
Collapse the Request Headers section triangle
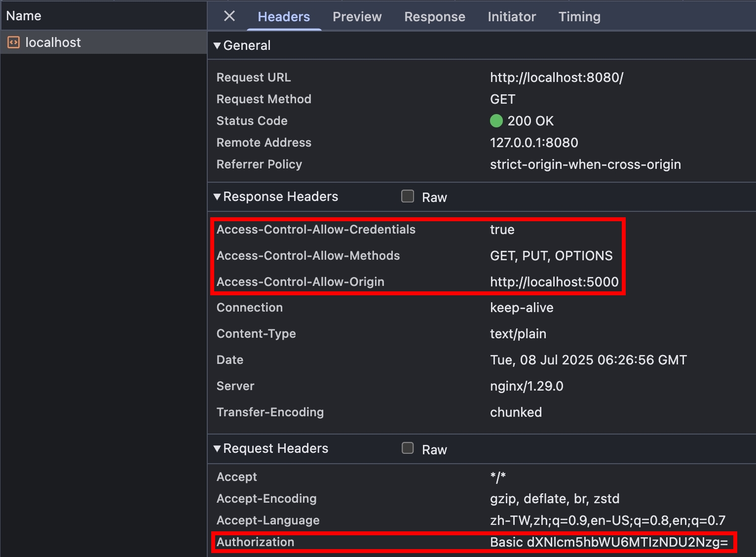pyautogui.click(x=217, y=448)
